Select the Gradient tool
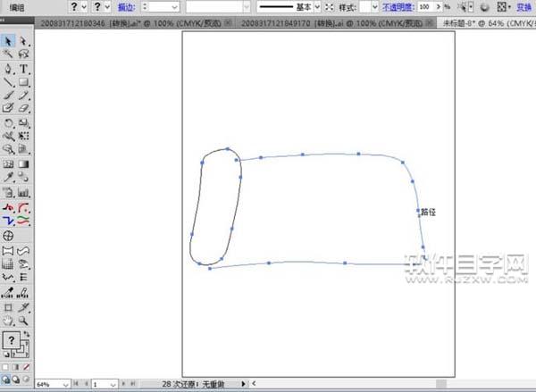This screenshot has width=536, height=392. [x=23, y=164]
